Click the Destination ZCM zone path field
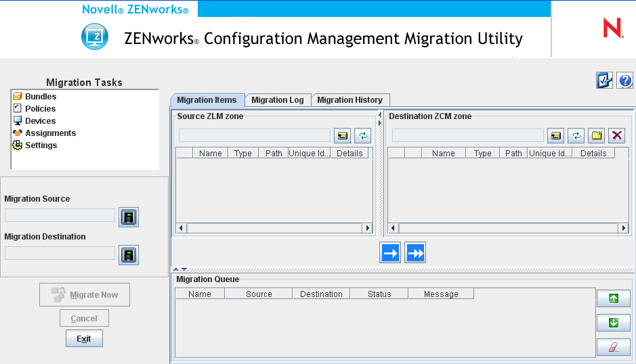The height and width of the screenshot is (364, 636). click(468, 135)
